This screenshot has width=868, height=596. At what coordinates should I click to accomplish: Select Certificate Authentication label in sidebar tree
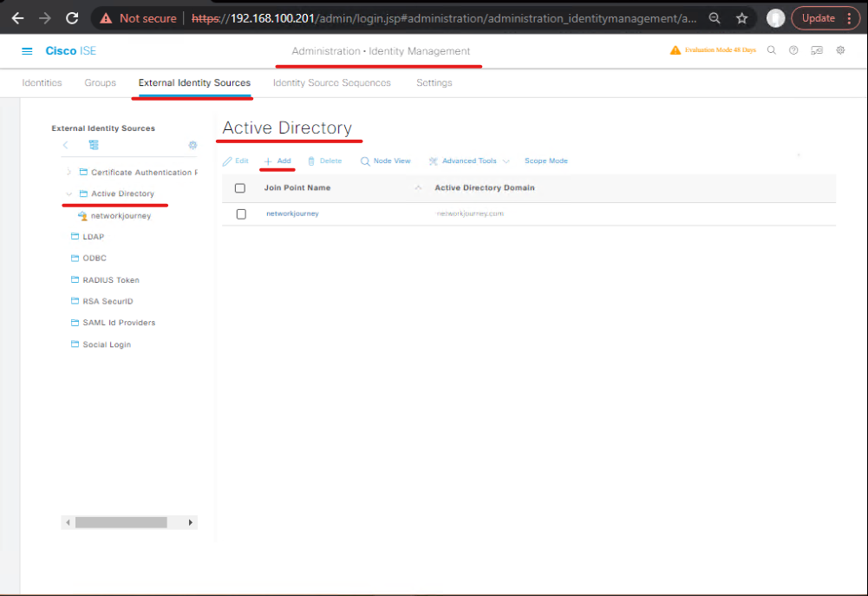(144, 173)
